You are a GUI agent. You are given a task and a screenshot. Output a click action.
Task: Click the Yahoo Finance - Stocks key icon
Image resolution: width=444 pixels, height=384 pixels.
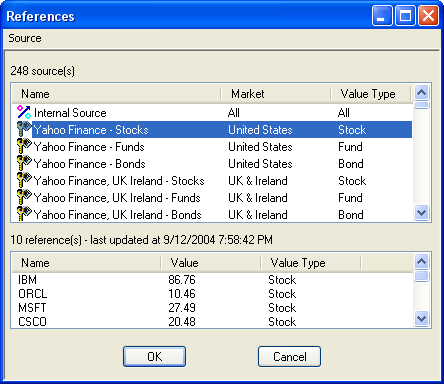tap(24, 129)
